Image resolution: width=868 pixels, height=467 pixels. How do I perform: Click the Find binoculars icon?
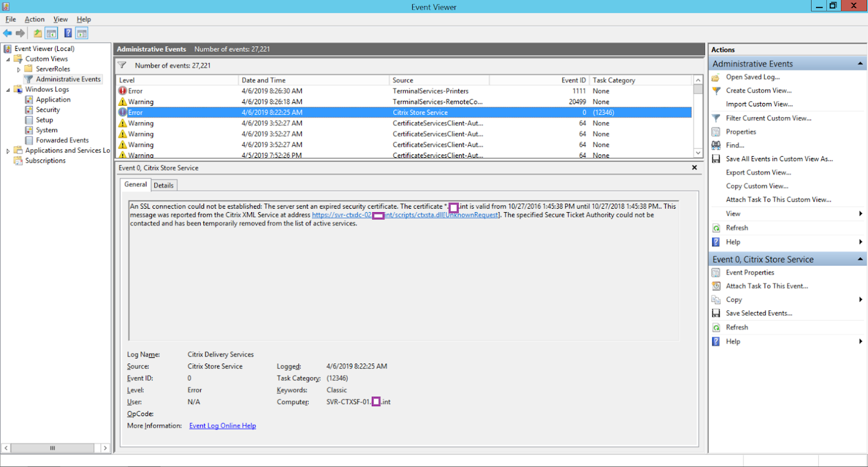(x=716, y=145)
